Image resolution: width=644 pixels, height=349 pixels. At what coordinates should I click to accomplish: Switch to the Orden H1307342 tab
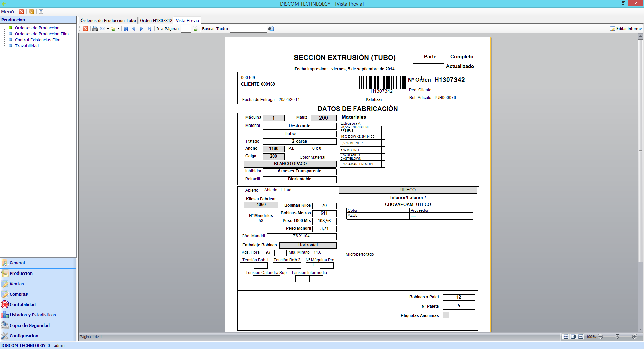click(x=156, y=21)
